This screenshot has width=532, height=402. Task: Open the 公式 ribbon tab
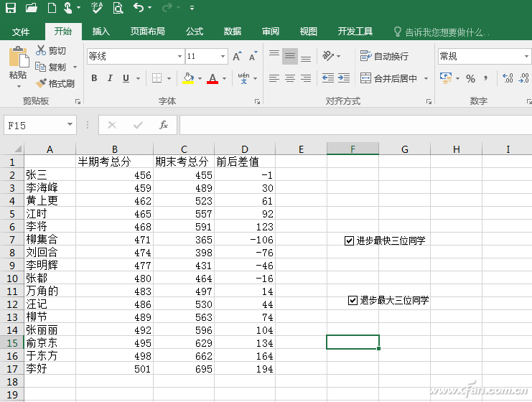pos(195,32)
